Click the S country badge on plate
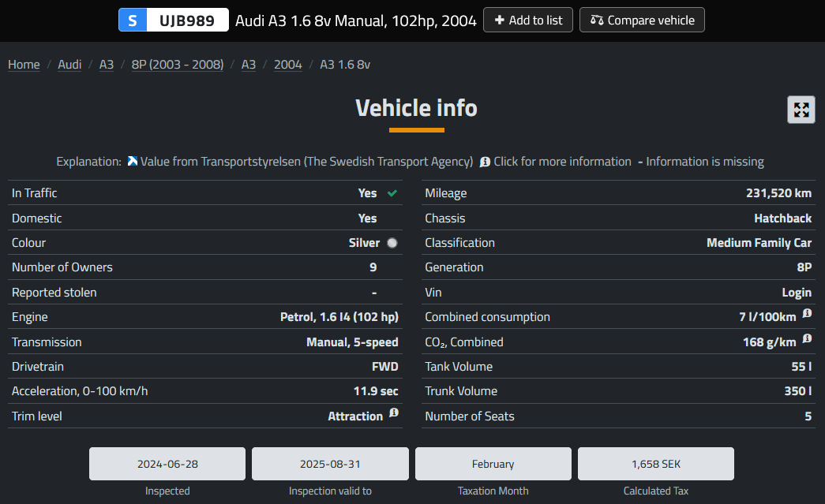This screenshot has width=825, height=504. pos(133,20)
